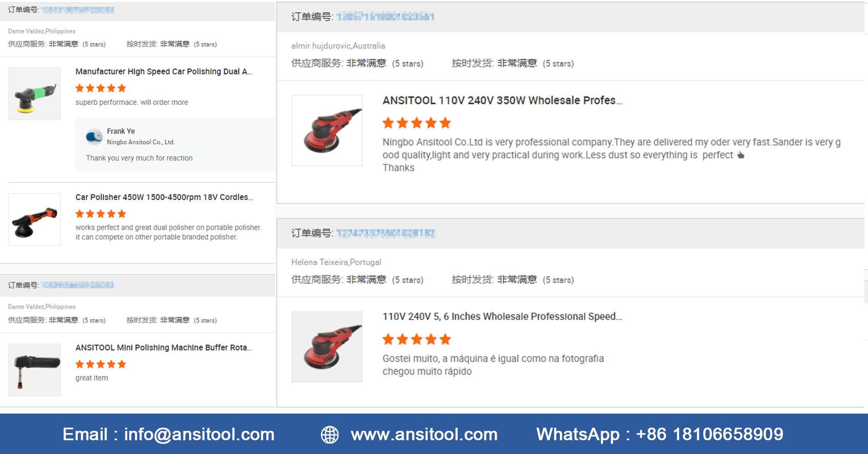Click the star rating under ANSITOOL 110V 240V 350W
868x454 pixels.
[x=416, y=123]
